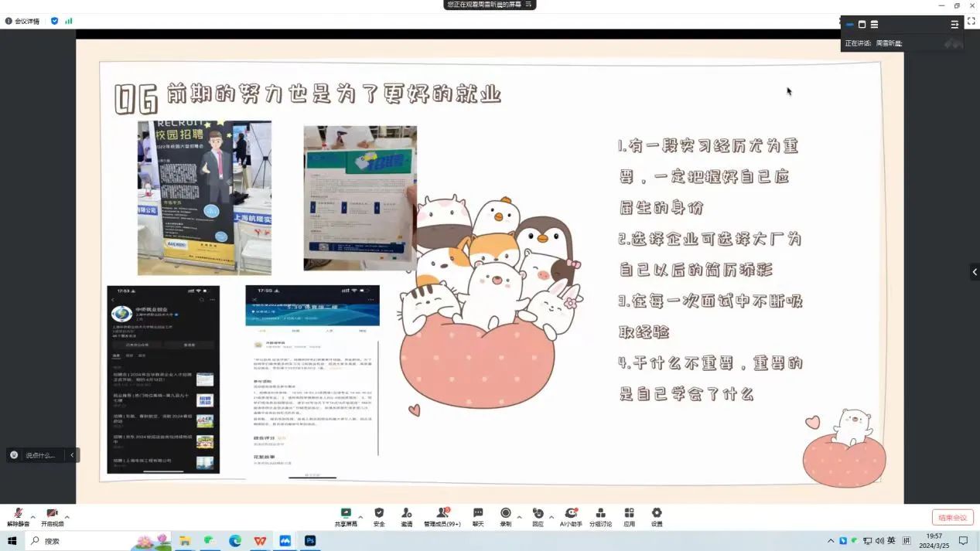Screen dimensions: 980x551
Task: Open the 应用 (Apps) menu
Action: [629, 516]
